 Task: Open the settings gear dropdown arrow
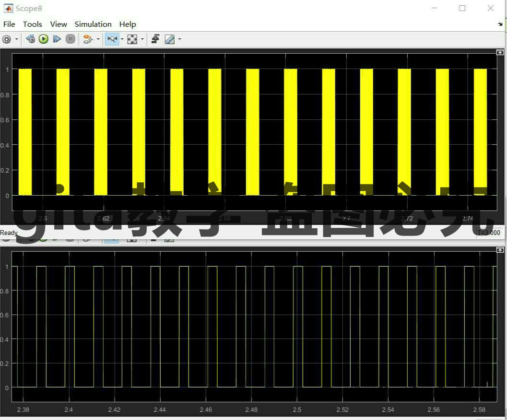pos(16,39)
